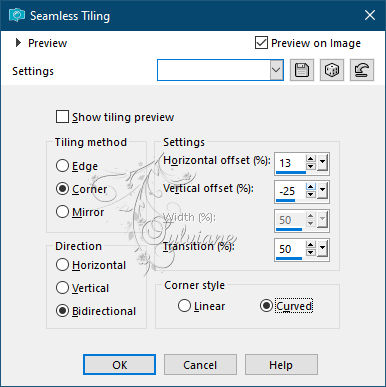Select Edge tiling method radio button
The image size is (386, 387).
click(x=62, y=166)
